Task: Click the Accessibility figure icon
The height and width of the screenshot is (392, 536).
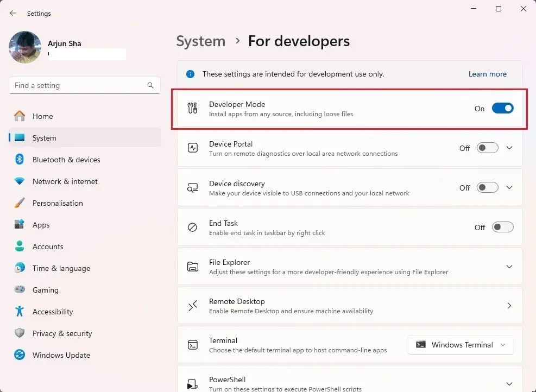Action: click(20, 312)
